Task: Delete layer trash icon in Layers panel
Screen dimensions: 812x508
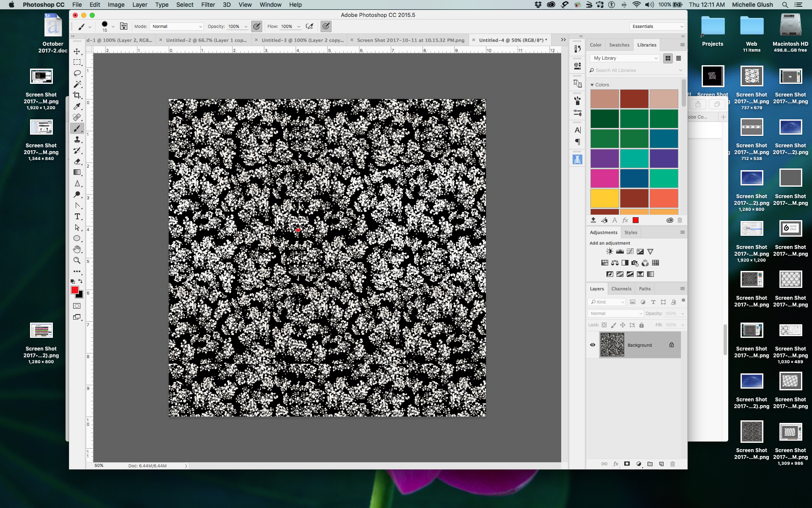Action: tap(672, 464)
